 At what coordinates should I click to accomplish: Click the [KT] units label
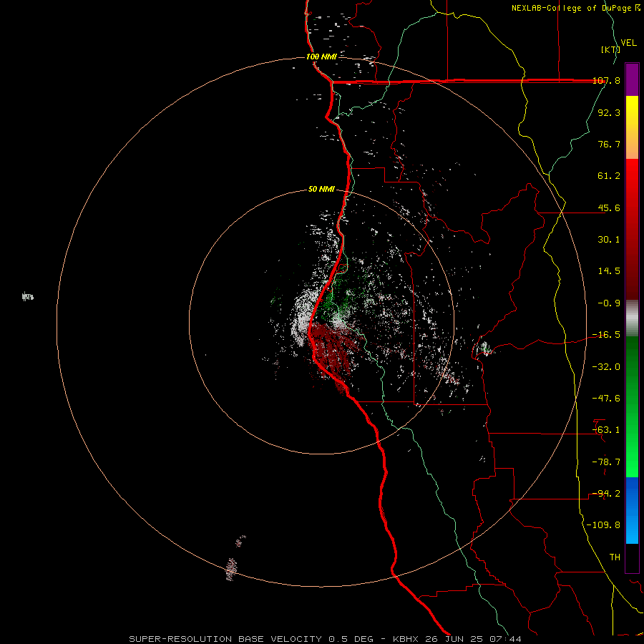(x=610, y=49)
